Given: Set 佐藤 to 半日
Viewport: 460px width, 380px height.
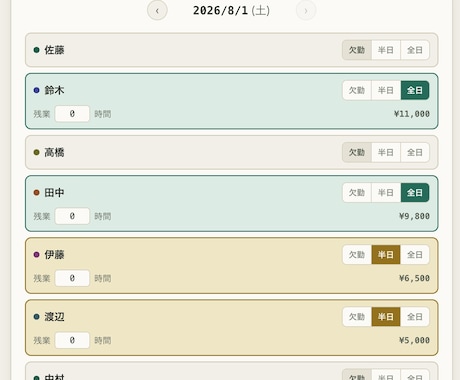Looking at the screenshot, I should point(386,50).
